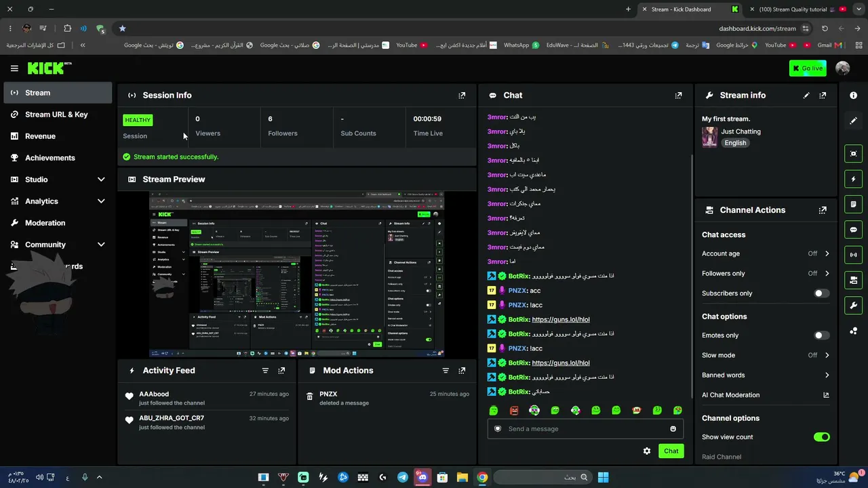Click the pencil edit icon in right sidebar

(x=854, y=121)
